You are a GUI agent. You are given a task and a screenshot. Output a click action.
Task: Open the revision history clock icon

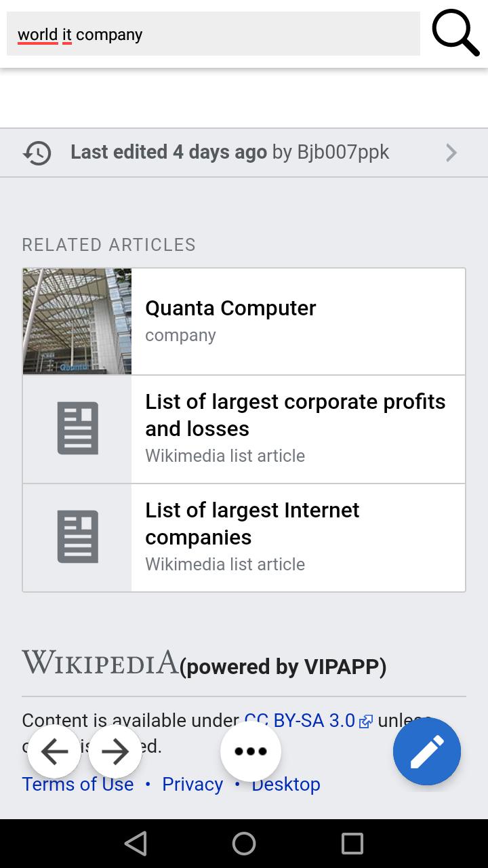(x=37, y=153)
